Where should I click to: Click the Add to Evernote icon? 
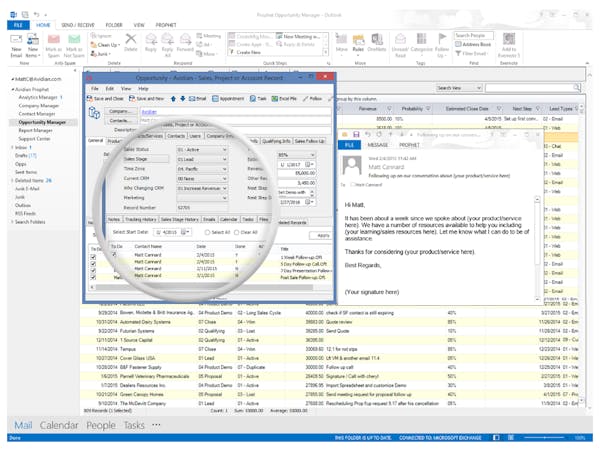(509, 46)
